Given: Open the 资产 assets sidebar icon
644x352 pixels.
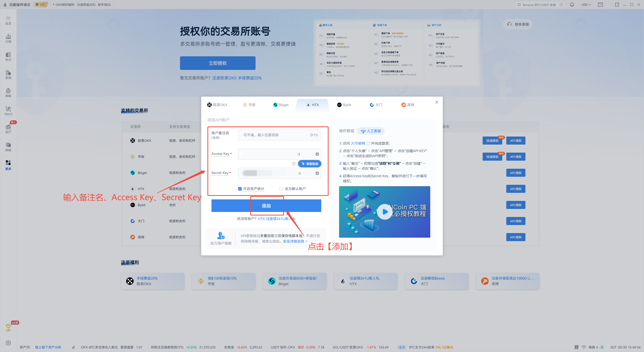Looking at the screenshot, I should 8,129.
